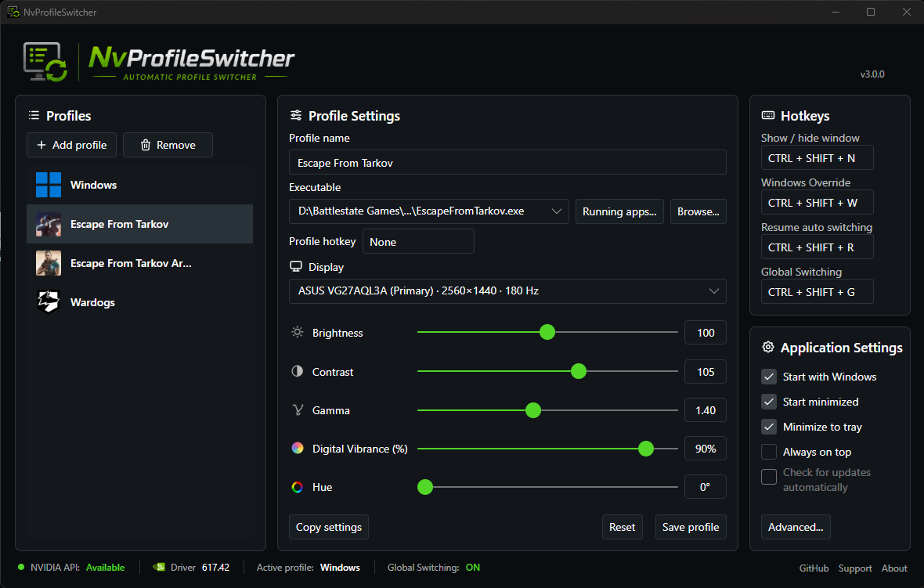Click the Brightness value box 100

tap(706, 333)
